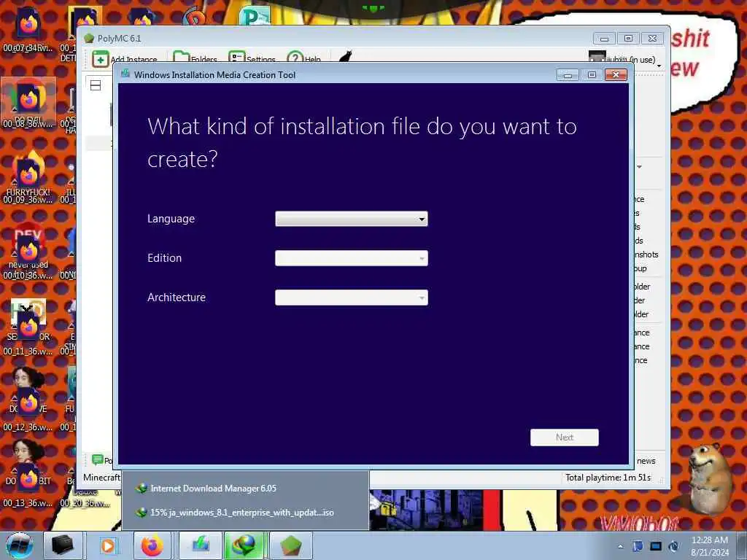Screen dimensions: 747x560
Task: Open Folders in PolyMC toolbar
Action: 196,59
